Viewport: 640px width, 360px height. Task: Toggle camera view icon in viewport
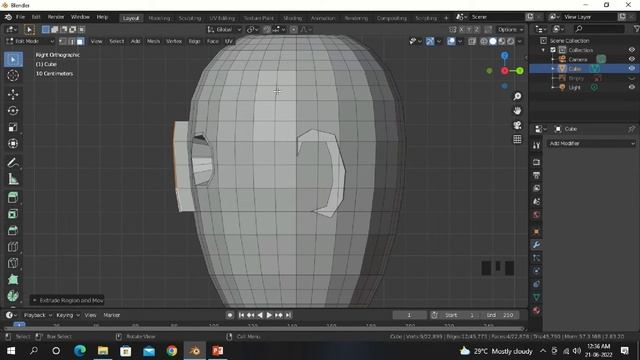(x=517, y=125)
